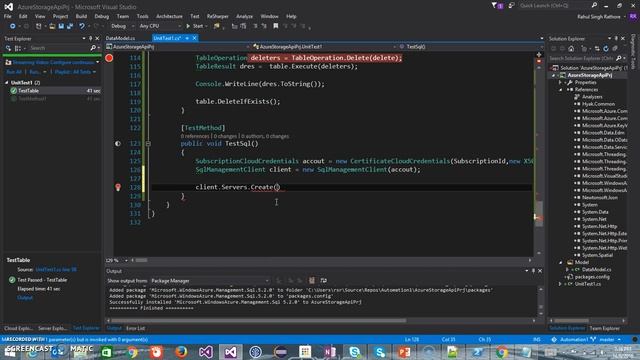
Task: Switch to the Error List tab
Action: pyautogui.click(x=136, y=328)
